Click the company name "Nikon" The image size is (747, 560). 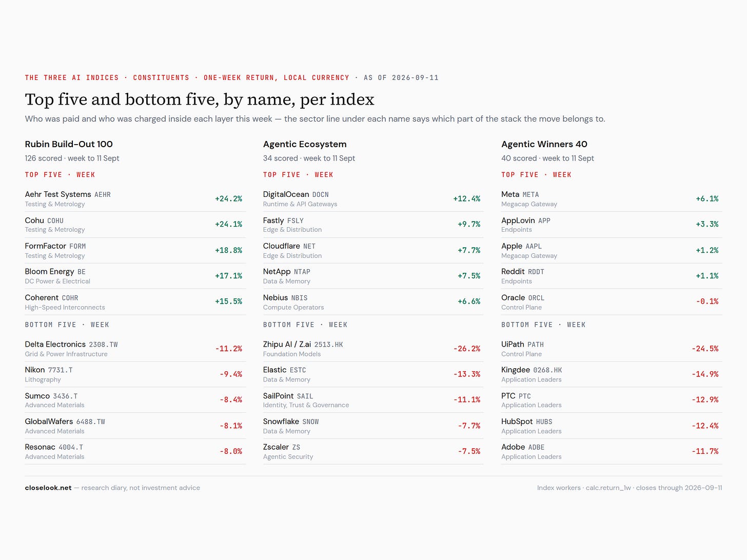[x=35, y=370]
